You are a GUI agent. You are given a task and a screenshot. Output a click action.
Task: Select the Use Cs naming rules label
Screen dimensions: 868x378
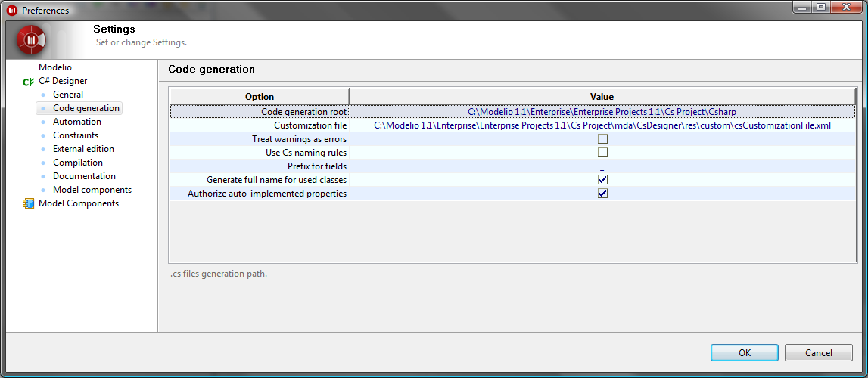click(x=306, y=153)
